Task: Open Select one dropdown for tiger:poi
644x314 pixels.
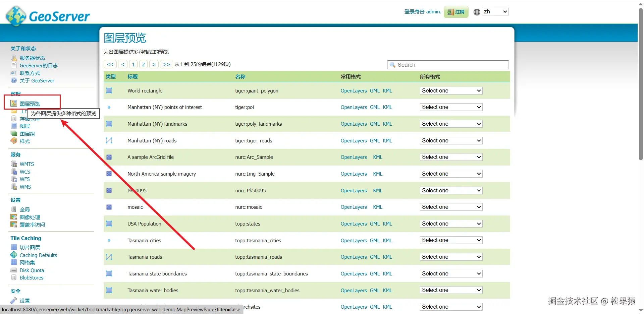Action: pyautogui.click(x=451, y=107)
